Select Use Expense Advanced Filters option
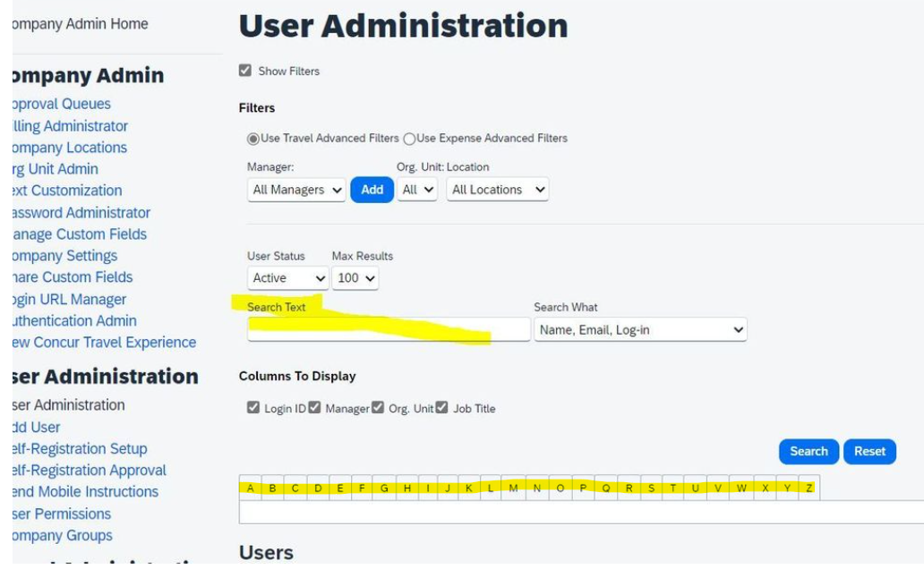924x569 pixels. (x=409, y=139)
